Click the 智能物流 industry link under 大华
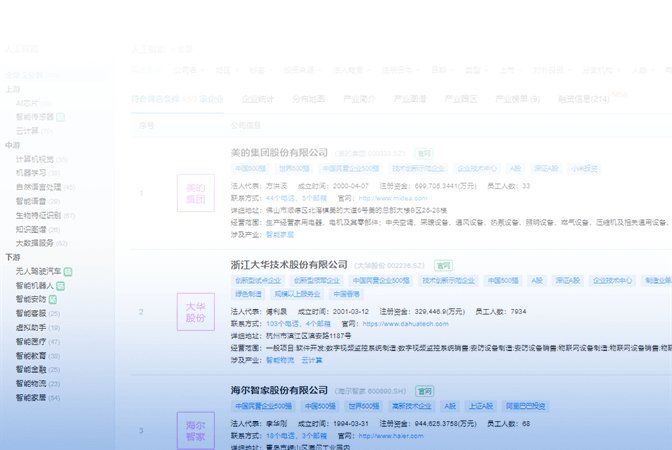 [x=280, y=360]
